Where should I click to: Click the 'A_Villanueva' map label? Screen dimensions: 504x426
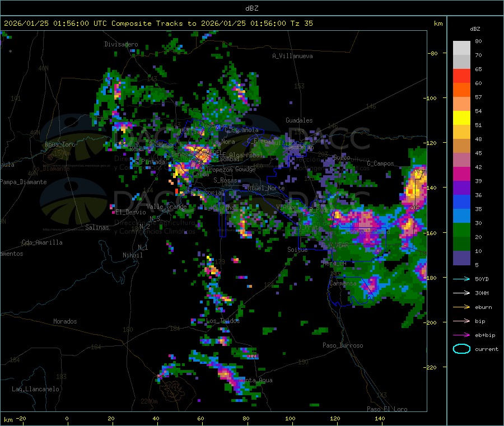tap(292, 56)
